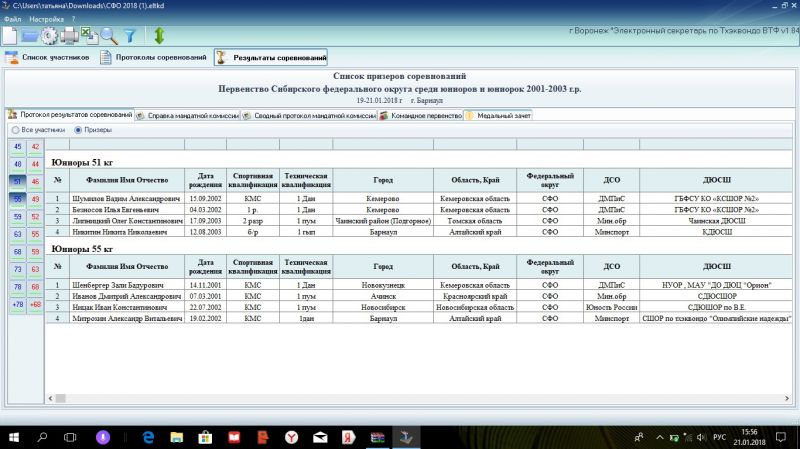Open the 'Файл' menu
Screen dimensions: 800x449
pyautogui.click(x=10, y=19)
